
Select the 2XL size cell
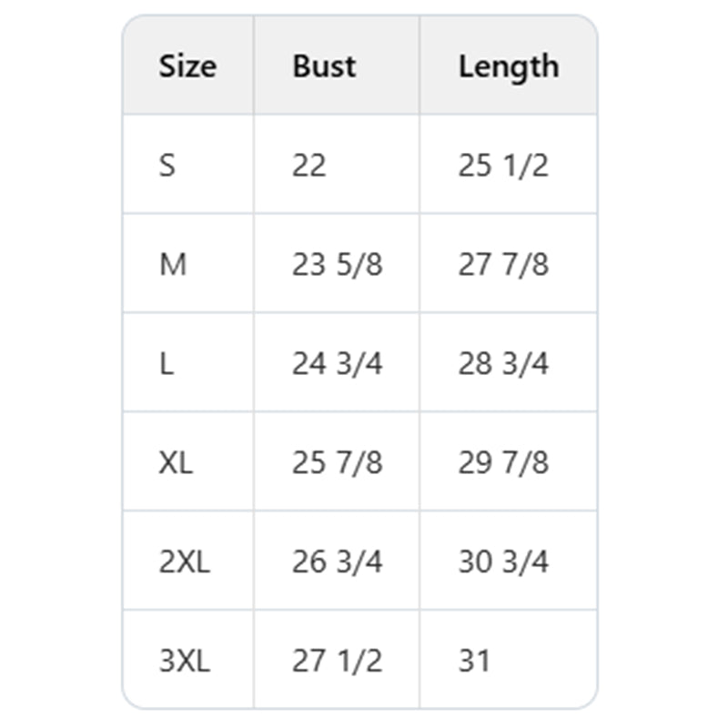click(x=184, y=562)
